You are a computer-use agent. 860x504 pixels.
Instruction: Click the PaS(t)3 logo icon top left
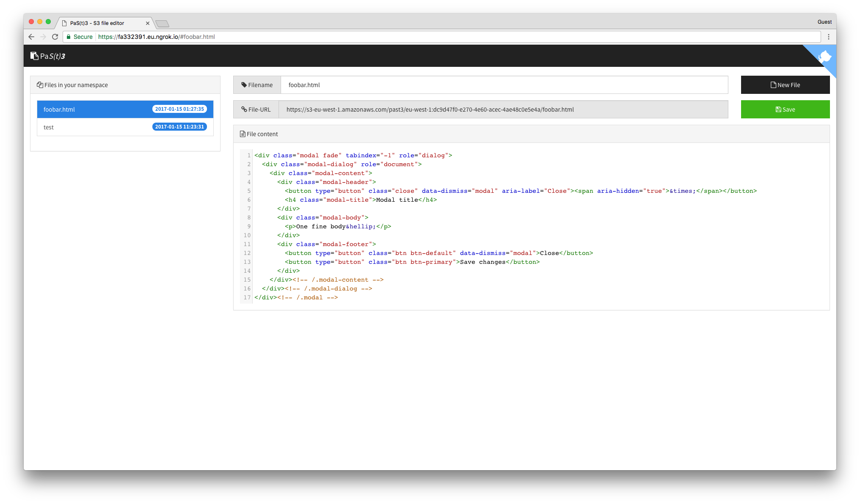pos(35,56)
